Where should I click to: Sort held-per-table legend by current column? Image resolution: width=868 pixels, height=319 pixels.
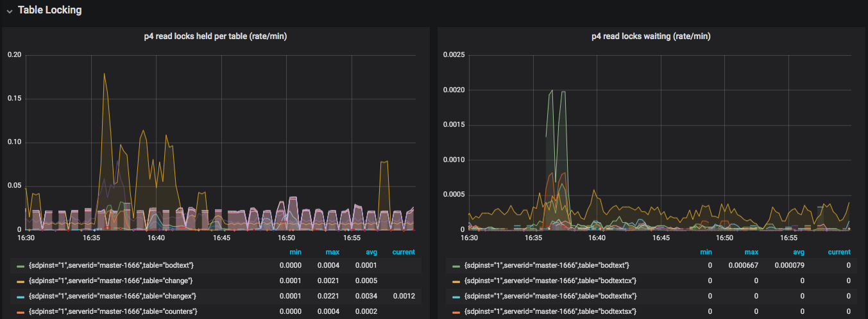point(404,252)
